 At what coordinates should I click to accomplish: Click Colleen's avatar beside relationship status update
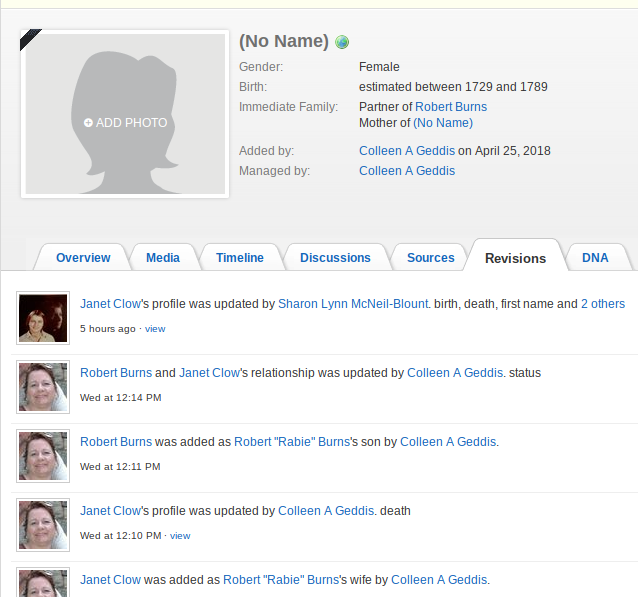[x=43, y=387]
